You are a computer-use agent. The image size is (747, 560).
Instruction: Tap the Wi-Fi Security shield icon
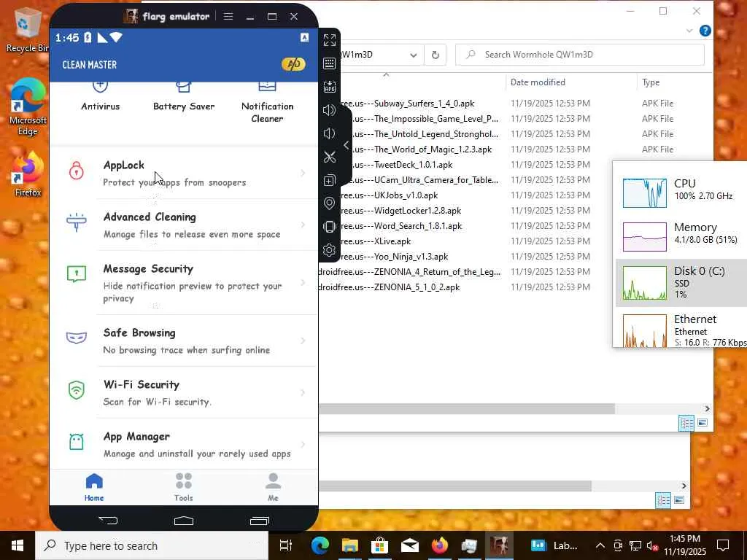coord(76,390)
